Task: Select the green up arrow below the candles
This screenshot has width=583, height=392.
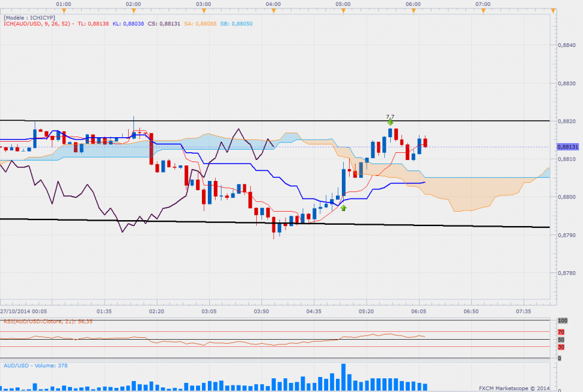Action: pos(343,208)
